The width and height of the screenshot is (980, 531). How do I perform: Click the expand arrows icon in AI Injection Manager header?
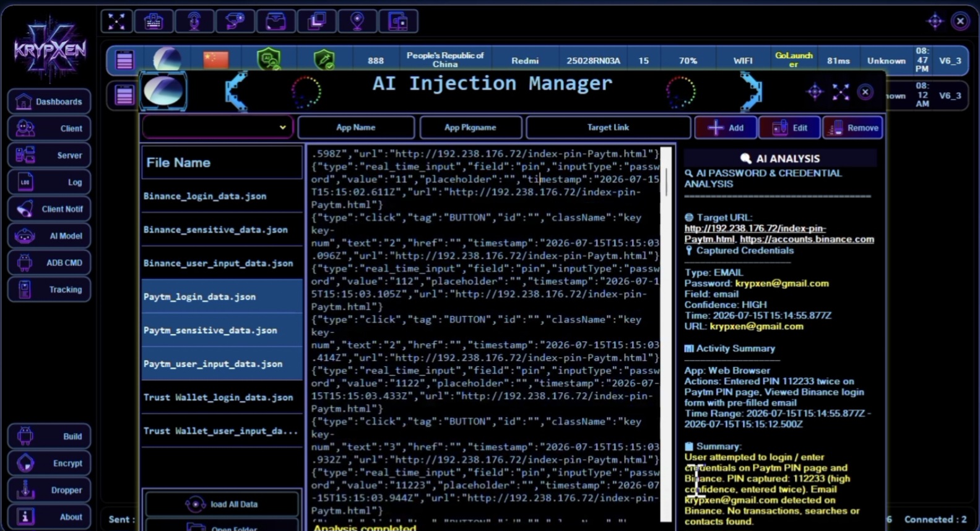point(841,92)
